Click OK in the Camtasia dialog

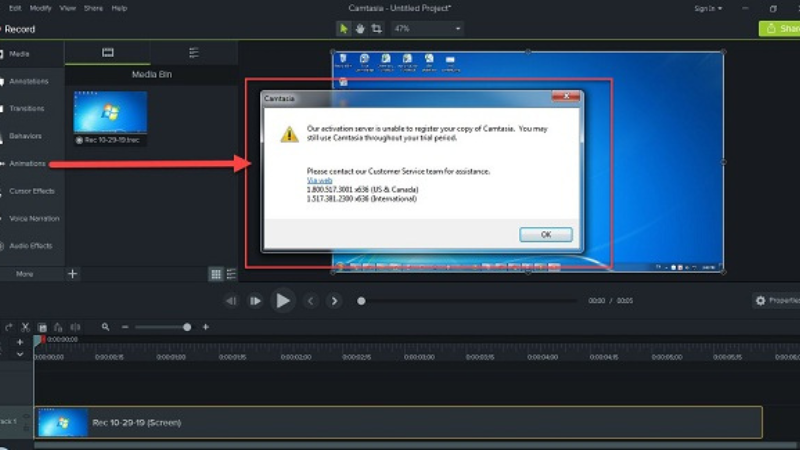[546, 234]
